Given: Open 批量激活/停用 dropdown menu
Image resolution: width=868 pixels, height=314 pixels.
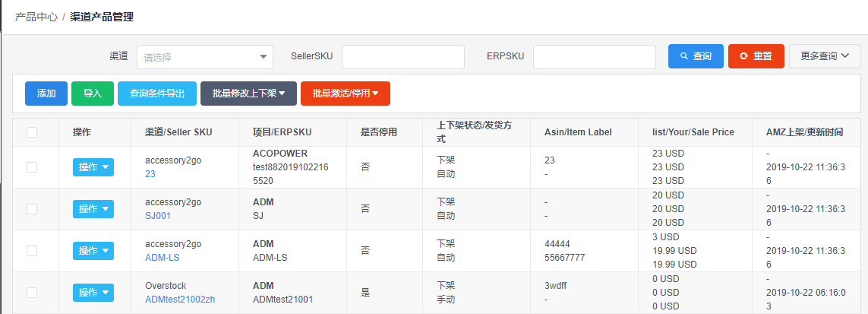Looking at the screenshot, I should coord(346,94).
